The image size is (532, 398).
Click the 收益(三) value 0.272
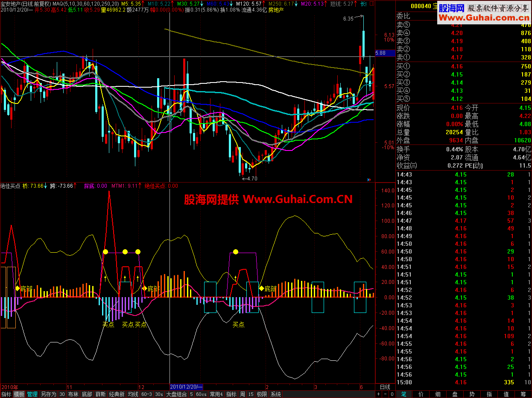coord(455,165)
